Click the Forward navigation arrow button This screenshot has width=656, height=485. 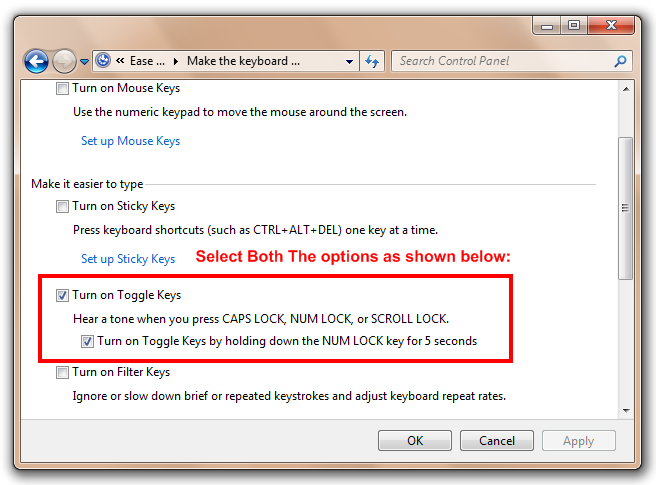(x=64, y=62)
